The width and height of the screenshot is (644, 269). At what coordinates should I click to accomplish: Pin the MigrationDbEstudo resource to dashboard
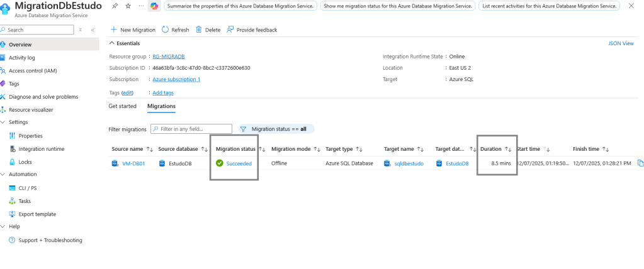pos(115,6)
